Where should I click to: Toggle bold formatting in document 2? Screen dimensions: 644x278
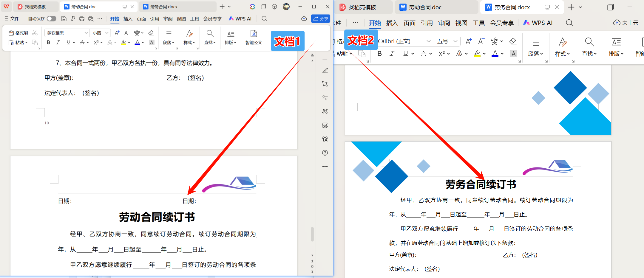click(x=379, y=54)
